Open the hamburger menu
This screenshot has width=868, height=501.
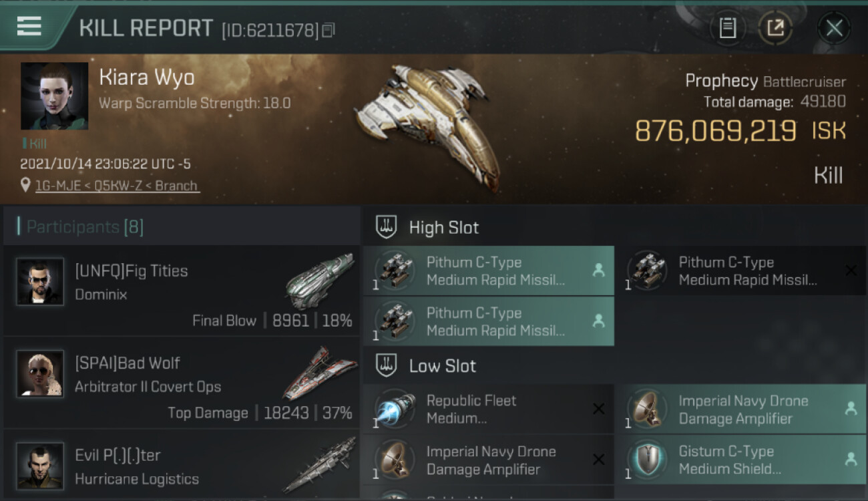tap(29, 27)
